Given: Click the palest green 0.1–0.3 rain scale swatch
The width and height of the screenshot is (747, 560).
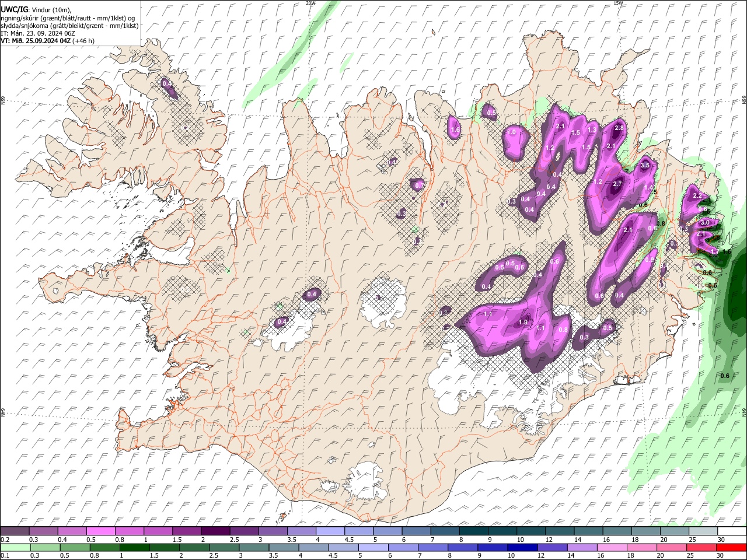Looking at the screenshot, I should click(x=15, y=547).
